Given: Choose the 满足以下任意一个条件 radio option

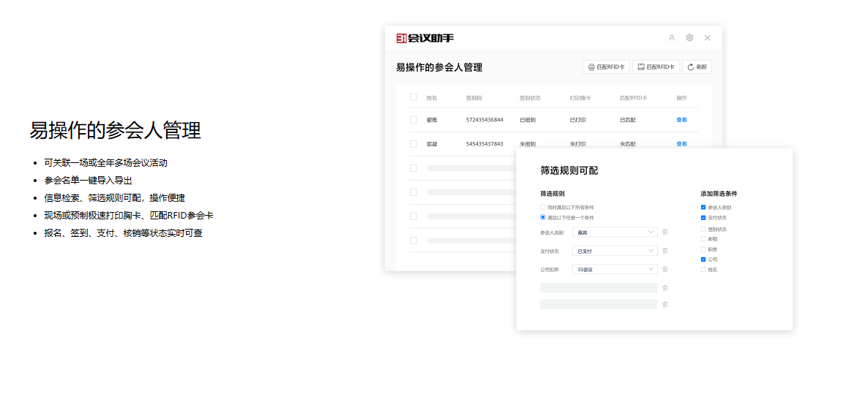Looking at the screenshot, I should click(543, 217).
